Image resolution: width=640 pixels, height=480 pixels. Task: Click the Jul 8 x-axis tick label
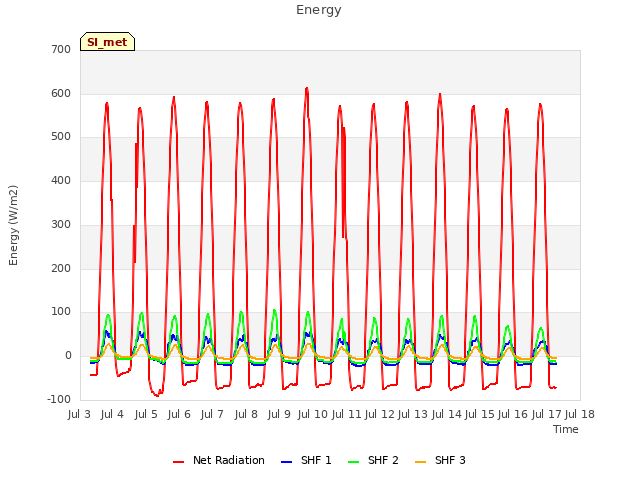tap(246, 414)
